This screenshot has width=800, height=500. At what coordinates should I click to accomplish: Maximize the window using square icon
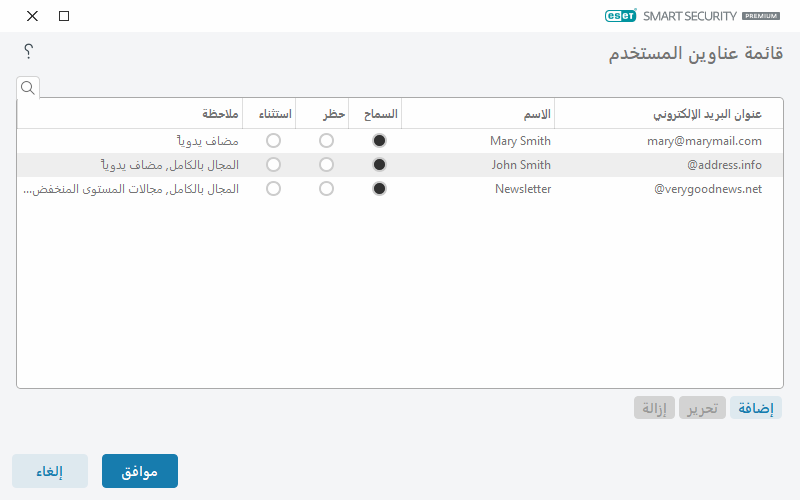(64, 16)
